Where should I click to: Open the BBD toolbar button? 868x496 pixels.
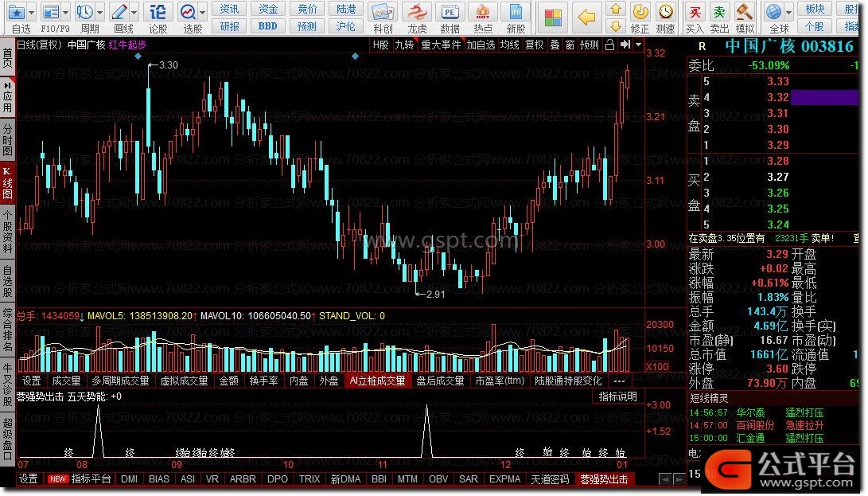point(268,25)
